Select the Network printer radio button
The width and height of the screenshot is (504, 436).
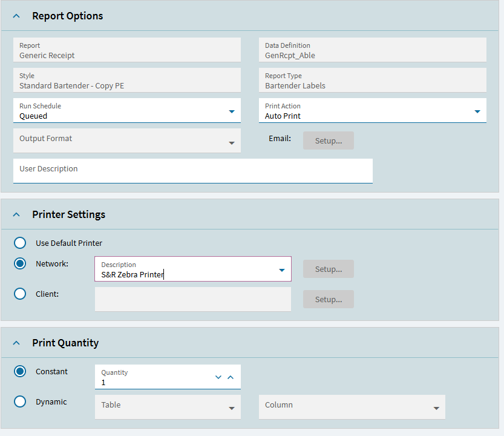tap(21, 263)
